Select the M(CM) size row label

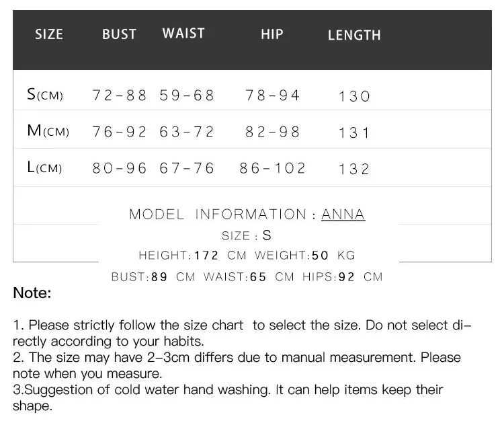coord(48,131)
